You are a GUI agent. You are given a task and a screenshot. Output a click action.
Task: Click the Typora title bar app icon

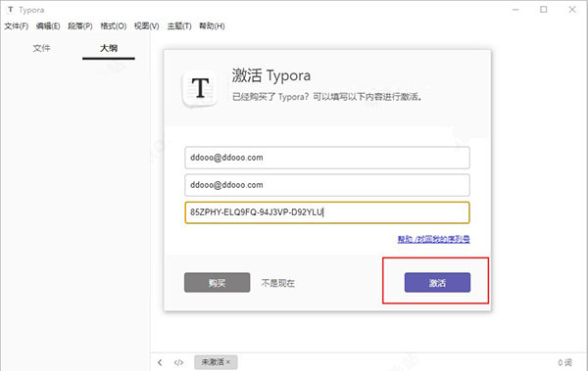tap(11, 10)
